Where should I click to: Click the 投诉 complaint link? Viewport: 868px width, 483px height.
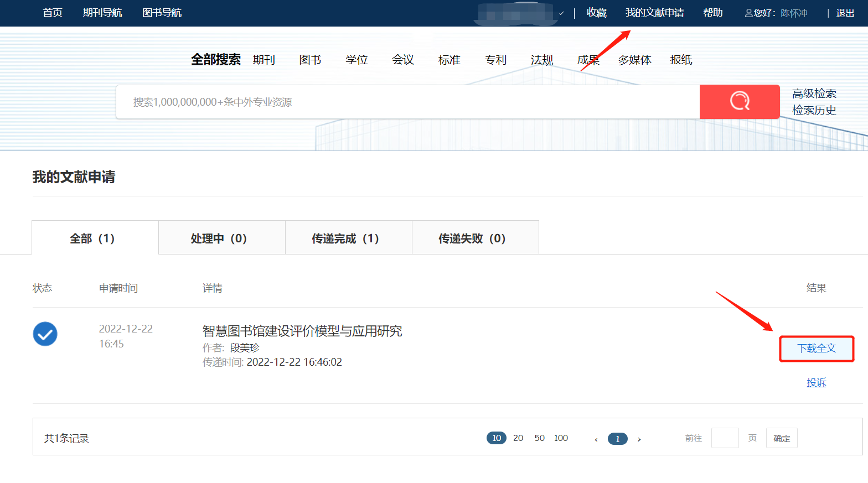[816, 383]
